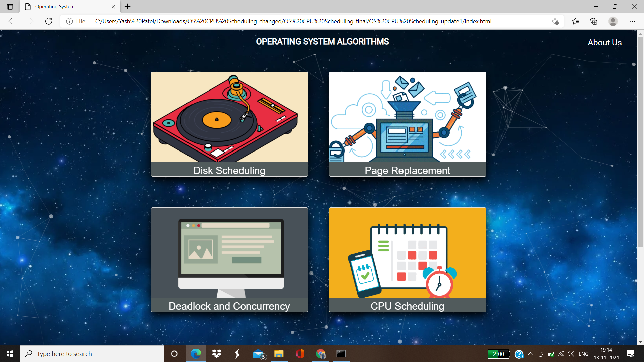Show hidden system tray icons
Viewport: 644px width, 362px height.
[x=530, y=354]
